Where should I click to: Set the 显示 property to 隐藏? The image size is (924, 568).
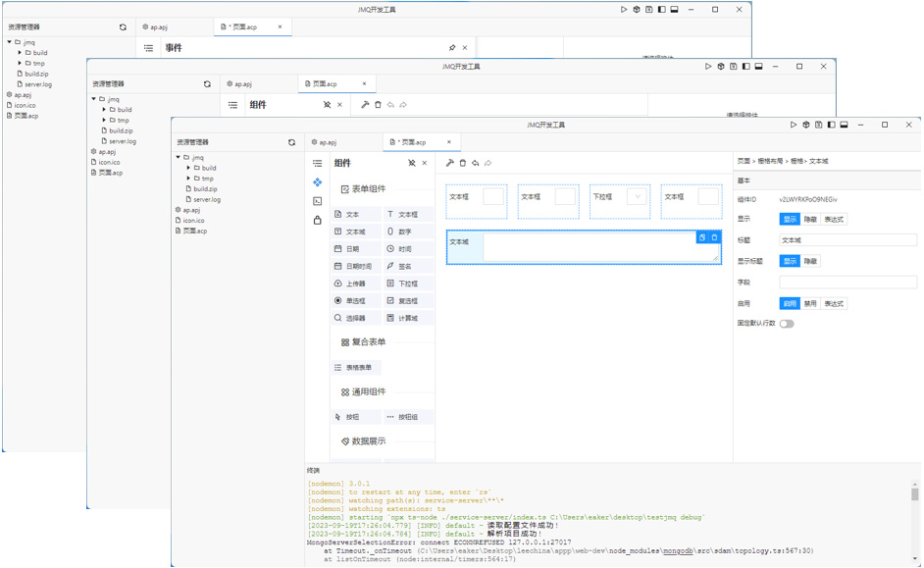click(810, 219)
